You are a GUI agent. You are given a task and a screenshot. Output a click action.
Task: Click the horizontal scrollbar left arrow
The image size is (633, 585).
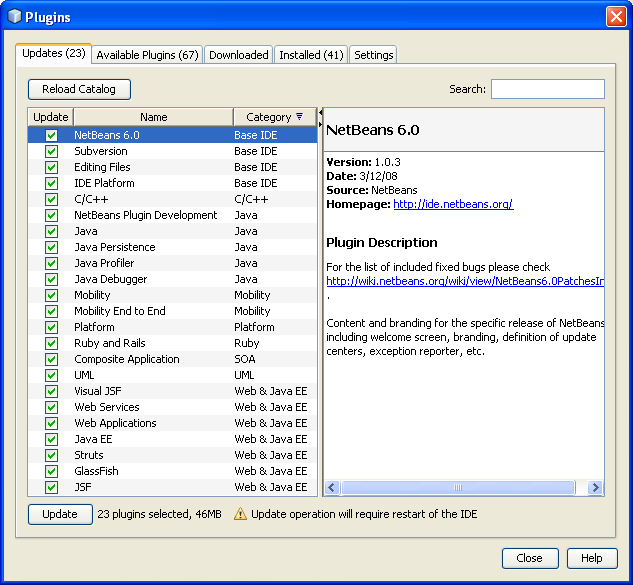click(332, 488)
